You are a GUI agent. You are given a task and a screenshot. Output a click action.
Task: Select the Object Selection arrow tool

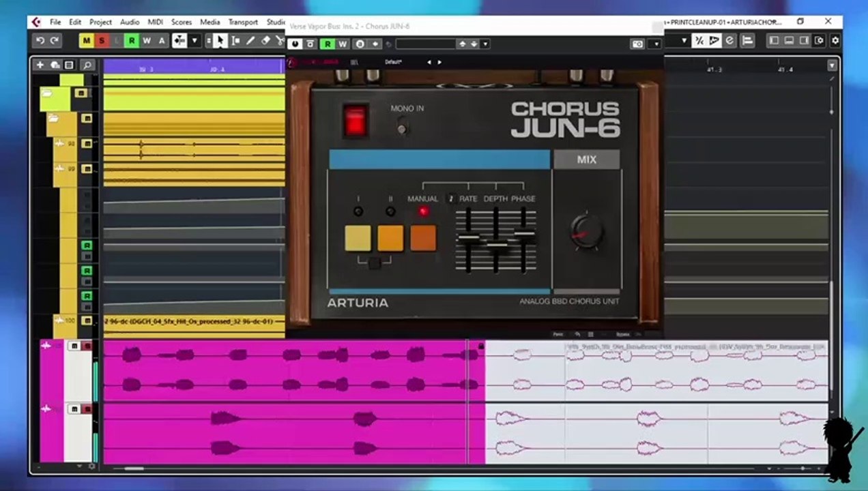pos(220,41)
